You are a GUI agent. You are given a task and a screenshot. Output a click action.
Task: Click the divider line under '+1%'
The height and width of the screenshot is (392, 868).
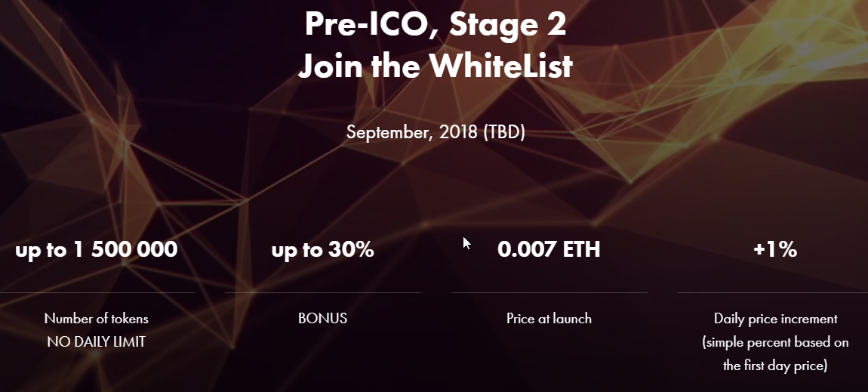pos(773,292)
